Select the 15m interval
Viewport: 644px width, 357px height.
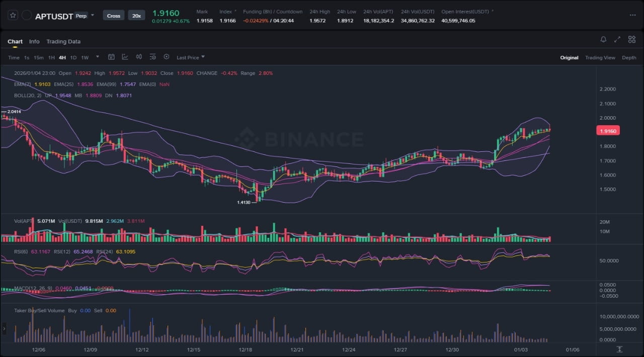[x=39, y=57]
